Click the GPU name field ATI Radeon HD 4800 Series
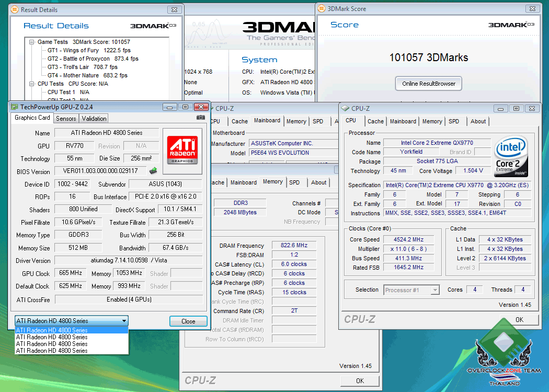This screenshot has height=392, width=549. point(107,133)
